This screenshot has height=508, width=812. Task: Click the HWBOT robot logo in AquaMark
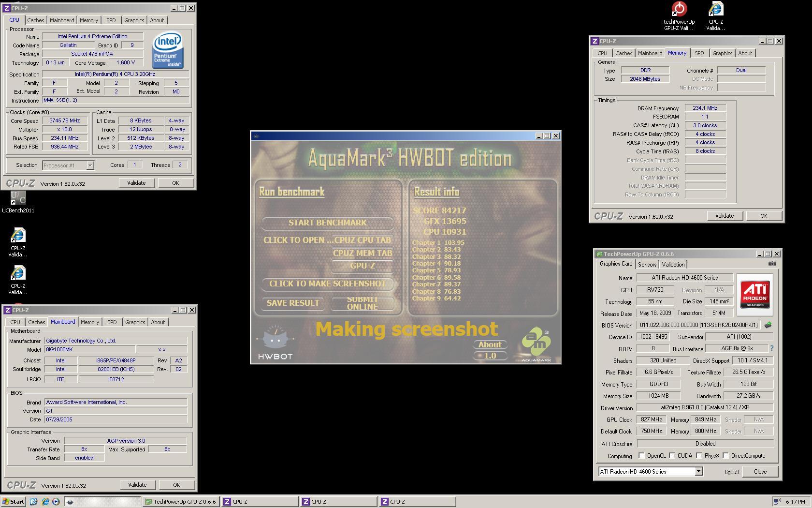275,343
